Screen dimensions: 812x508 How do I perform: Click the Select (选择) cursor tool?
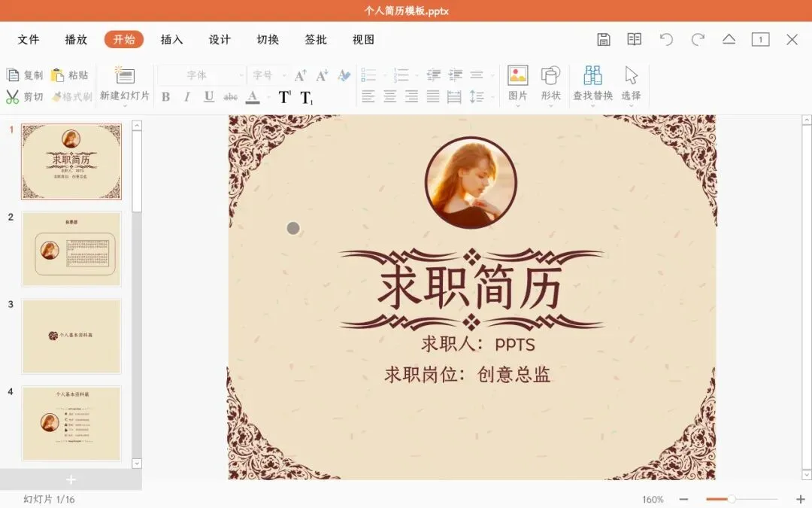632,83
